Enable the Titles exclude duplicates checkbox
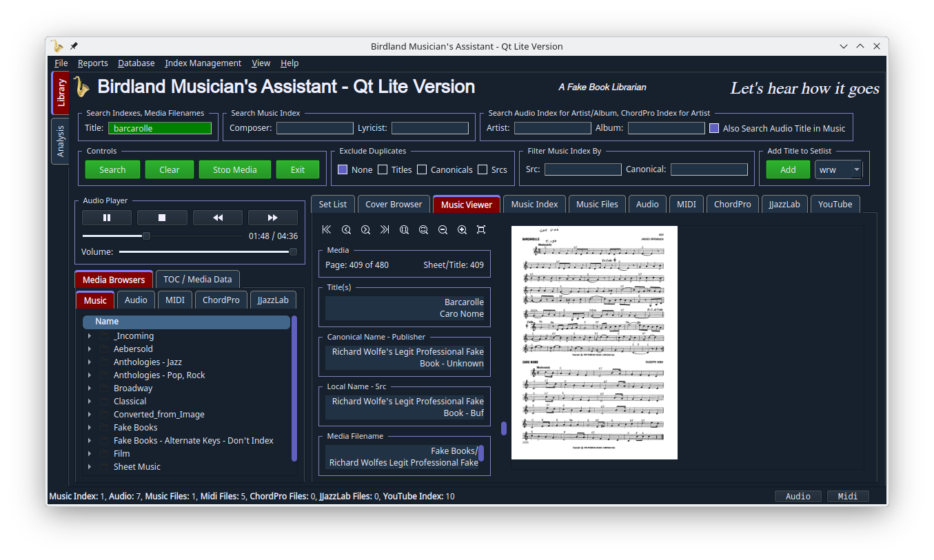This screenshot has width=934, height=560. click(x=383, y=169)
